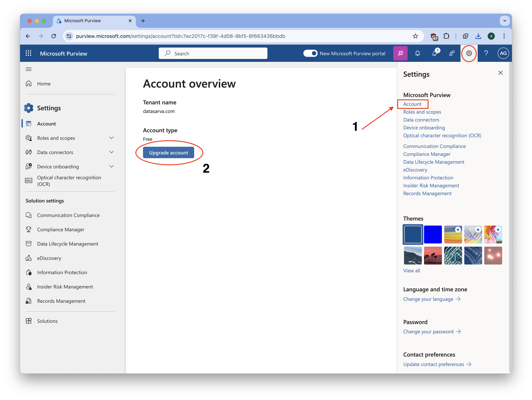
Task: Click OCR link in Settings panel
Action: point(442,136)
